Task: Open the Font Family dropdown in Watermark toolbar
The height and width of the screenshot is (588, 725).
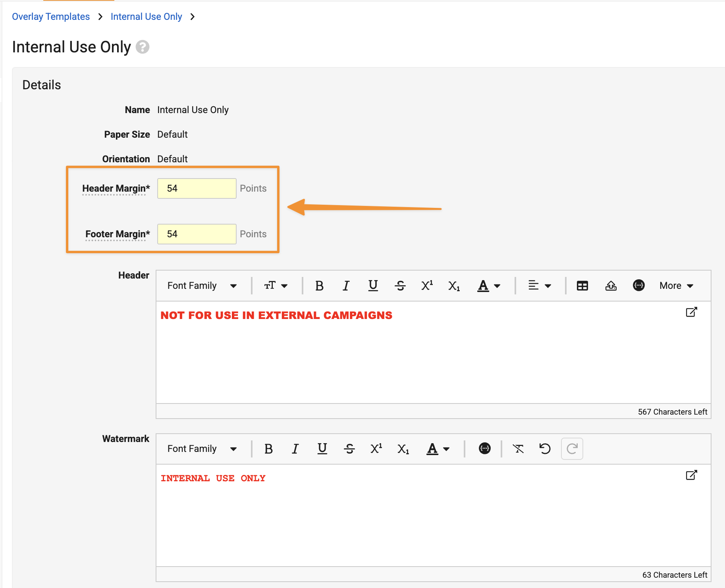Action: click(x=202, y=449)
